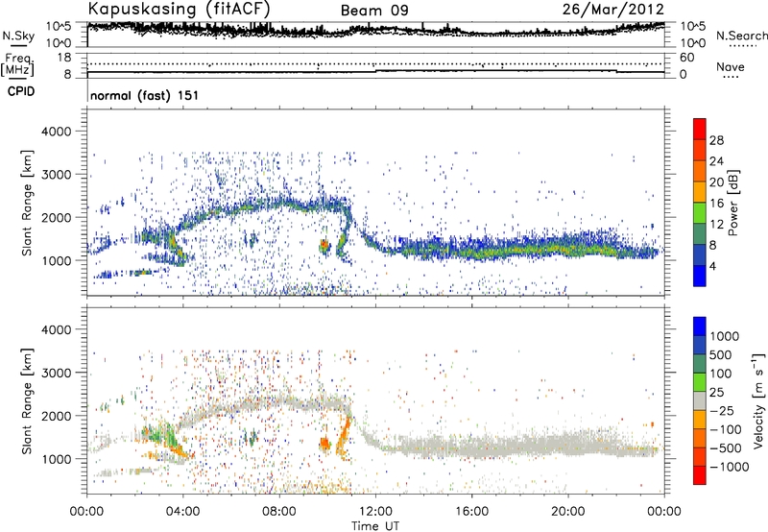Click the '-100' velocity colorbar label
This screenshot has height=532, width=768.
(725, 429)
